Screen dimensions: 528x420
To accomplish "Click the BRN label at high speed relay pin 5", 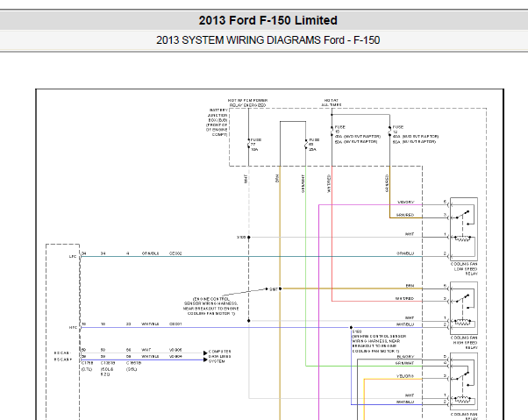I will coord(410,286).
